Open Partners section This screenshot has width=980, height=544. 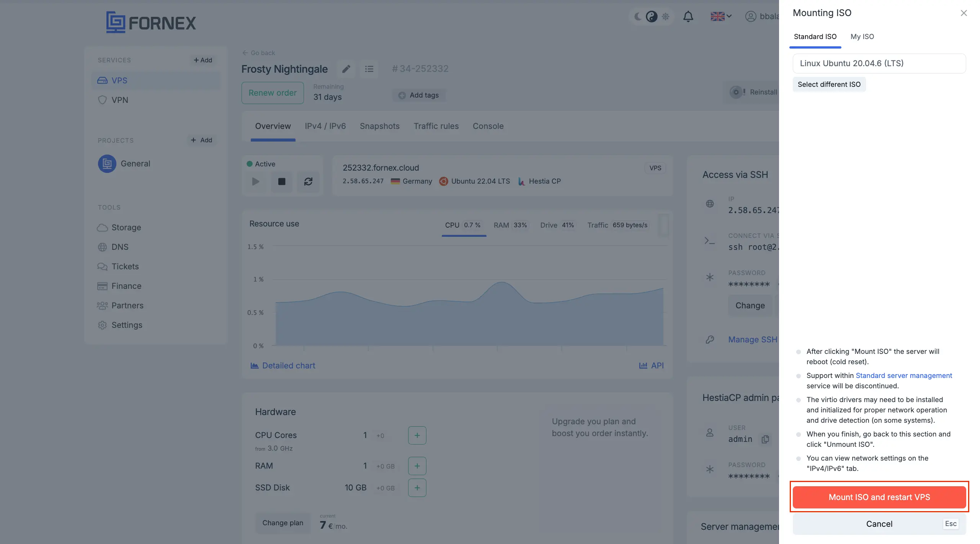click(120, 306)
